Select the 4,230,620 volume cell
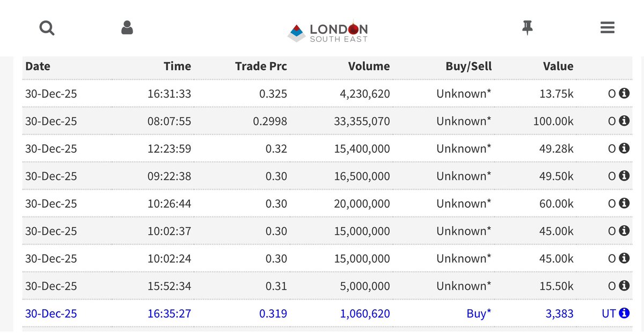Screen dimensions: 644x336 365,94
